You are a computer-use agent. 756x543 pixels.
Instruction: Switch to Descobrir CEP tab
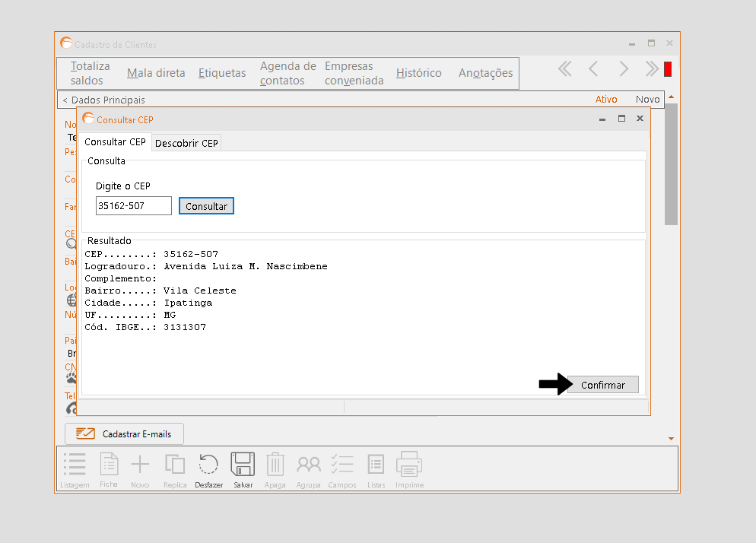(x=186, y=143)
